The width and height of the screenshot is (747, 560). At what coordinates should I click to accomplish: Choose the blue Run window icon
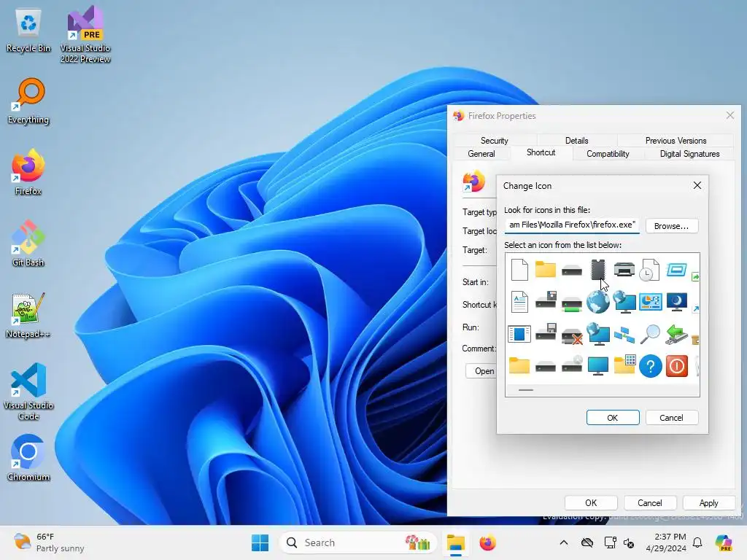[x=676, y=270]
